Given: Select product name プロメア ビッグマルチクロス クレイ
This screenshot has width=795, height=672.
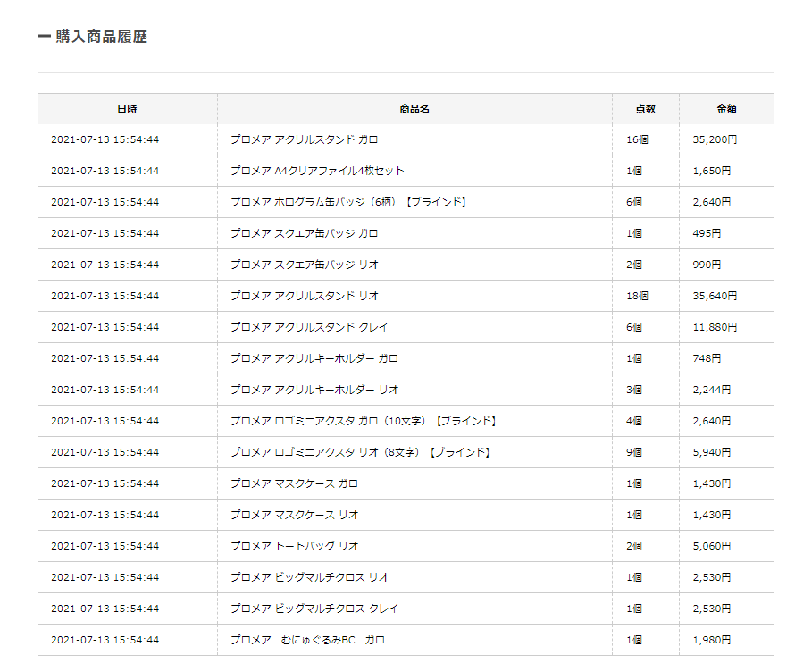Looking at the screenshot, I should 314,609.
